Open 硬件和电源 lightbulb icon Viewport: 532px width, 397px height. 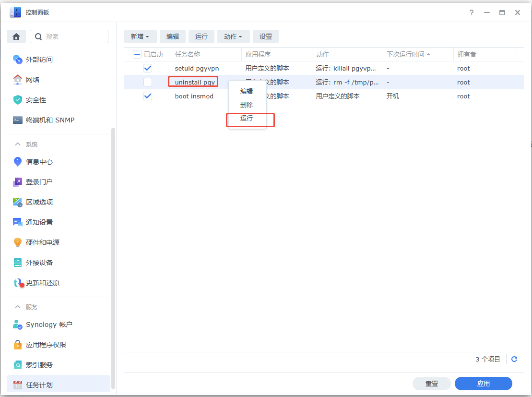click(x=18, y=242)
